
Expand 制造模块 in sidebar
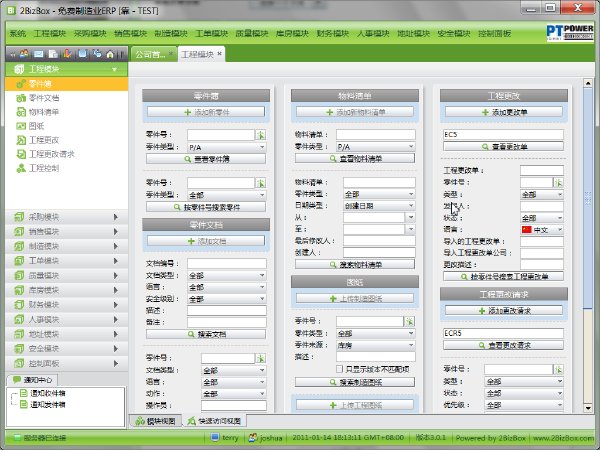(67, 246)
